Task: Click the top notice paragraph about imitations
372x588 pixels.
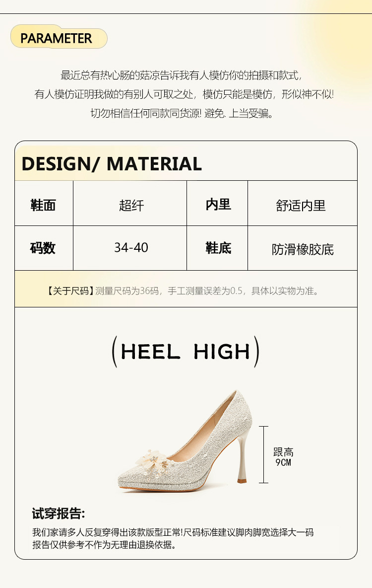Action: click(x=184, y=94)
